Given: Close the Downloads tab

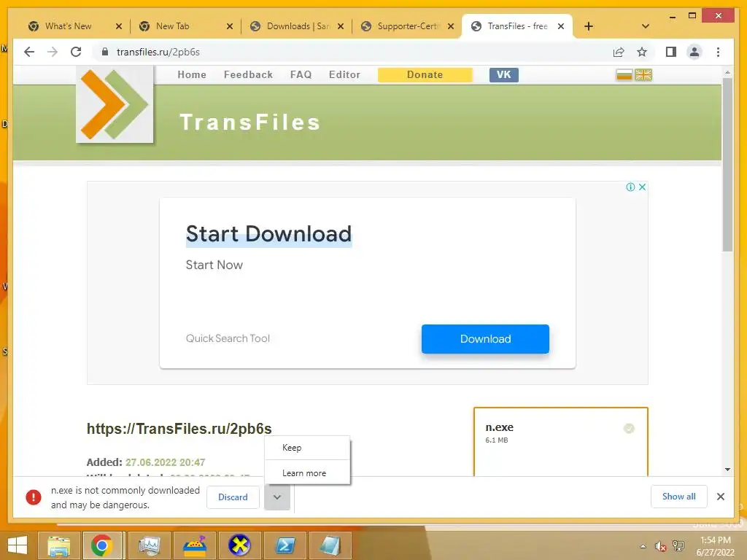Looking at the screenshot, I should pos(341,26).
